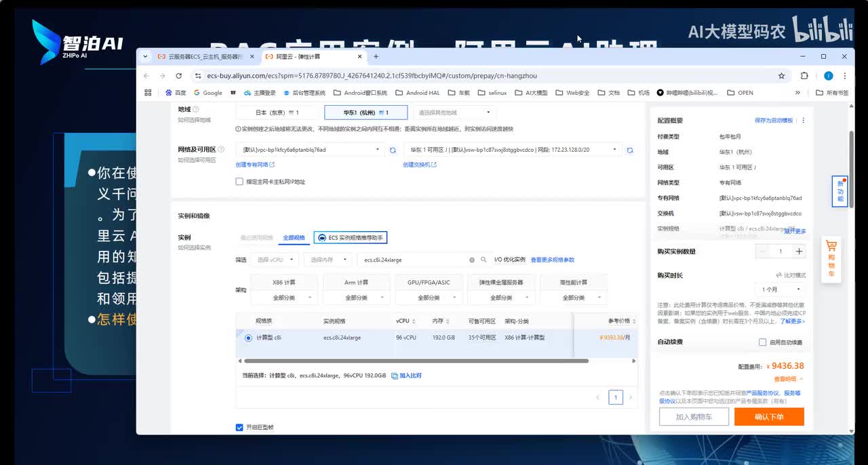
Task: Check 指定主网卡主私网IP地址 checkbox
Action: [x=239, y=182]
